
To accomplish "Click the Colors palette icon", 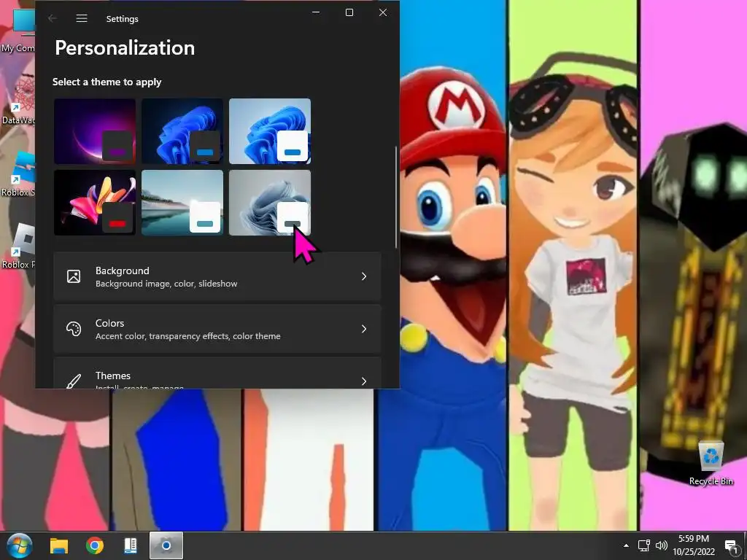I will [x=74, y=329].
